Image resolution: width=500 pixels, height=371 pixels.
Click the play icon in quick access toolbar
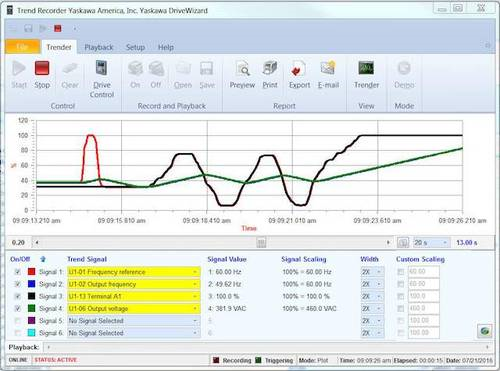[43, 29]
